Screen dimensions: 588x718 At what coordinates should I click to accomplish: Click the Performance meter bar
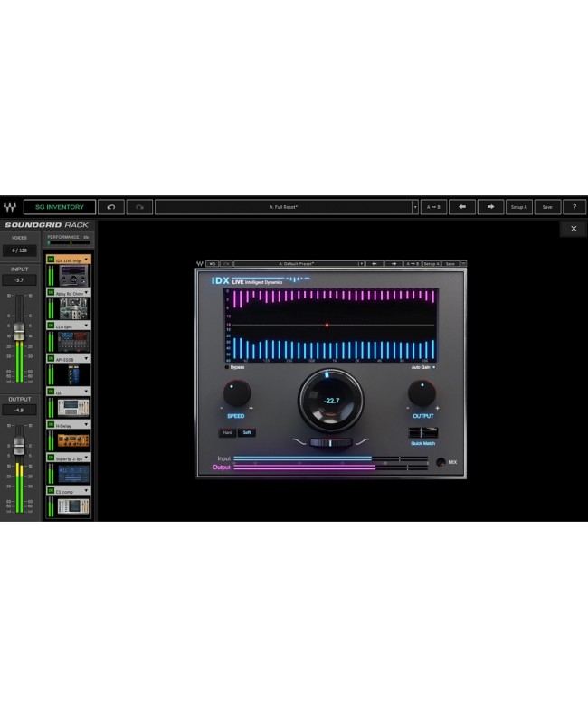click(69, 242)
